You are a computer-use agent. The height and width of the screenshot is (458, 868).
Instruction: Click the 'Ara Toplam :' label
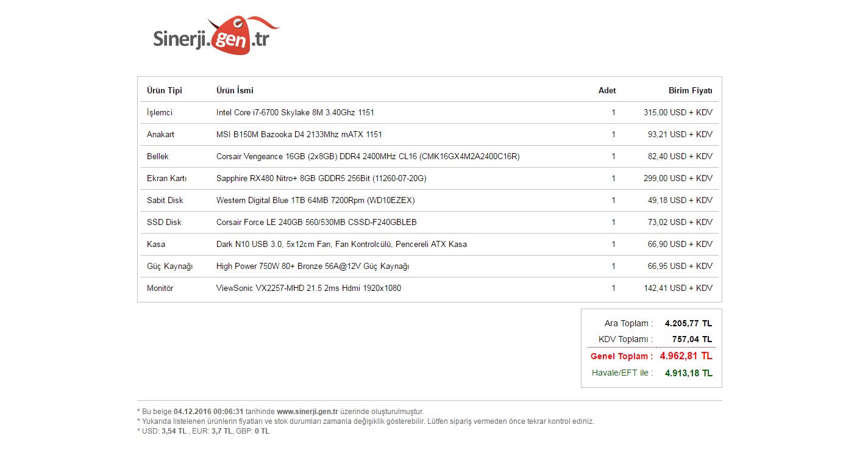629,324
